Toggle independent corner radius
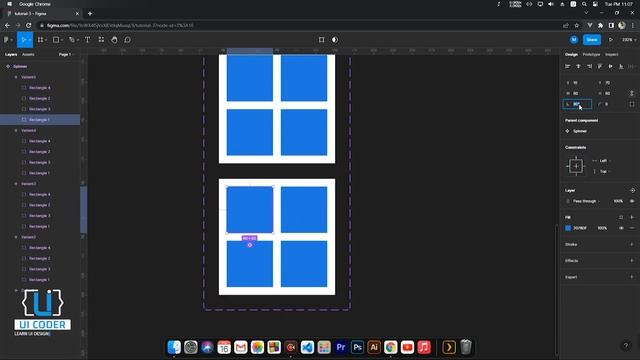Image resolution: width=640 pixels, height=360 pixels. click(x=632, y=104)
